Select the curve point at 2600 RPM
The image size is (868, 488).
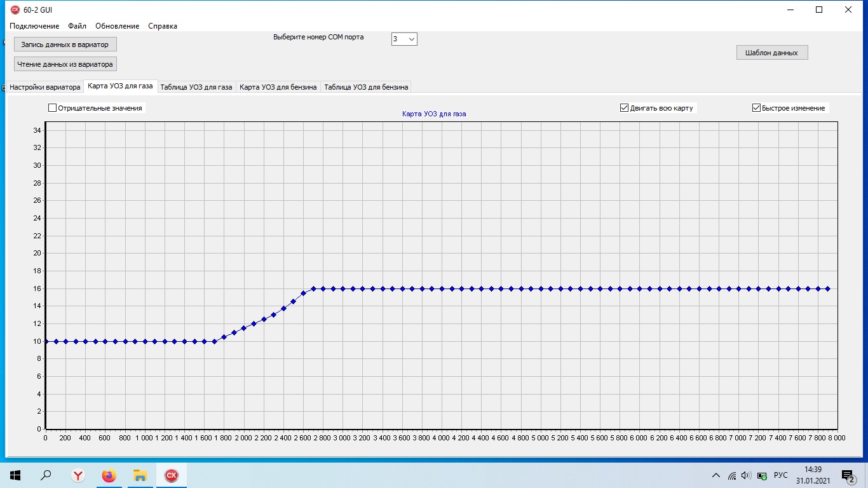click(x=303, y=293)
